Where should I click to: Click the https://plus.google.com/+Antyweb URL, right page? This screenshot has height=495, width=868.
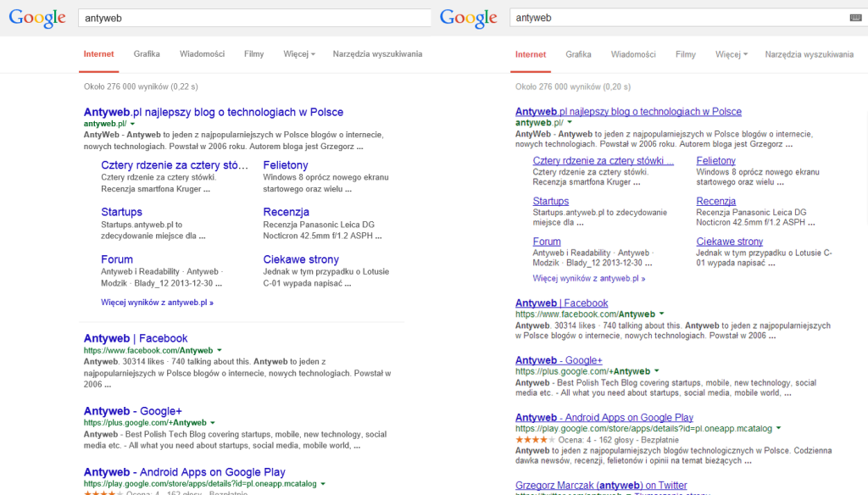[x=583, y=371]
